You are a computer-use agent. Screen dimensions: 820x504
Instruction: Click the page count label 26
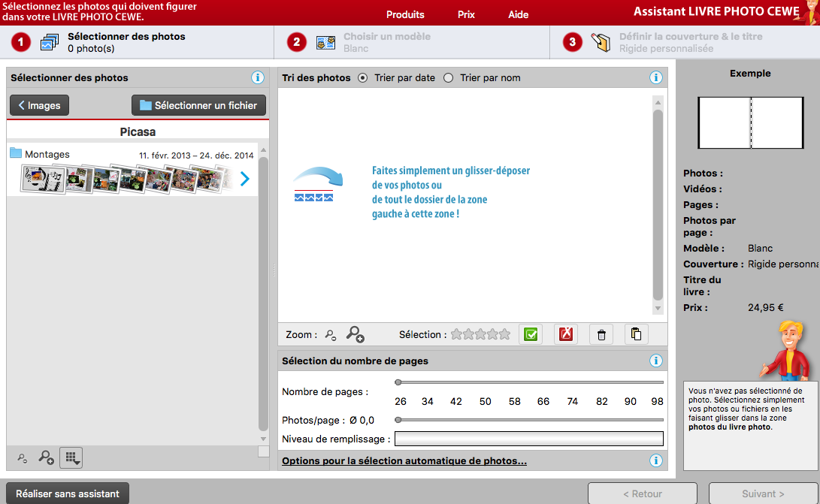[401, 402]
